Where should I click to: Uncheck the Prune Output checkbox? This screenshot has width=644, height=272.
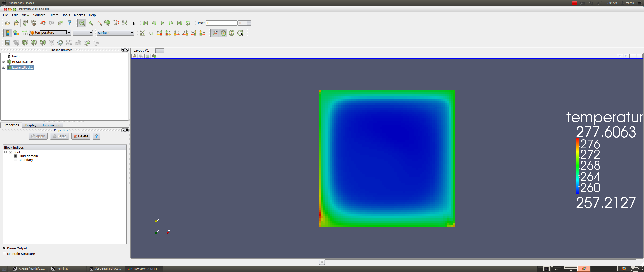[4, 248]
